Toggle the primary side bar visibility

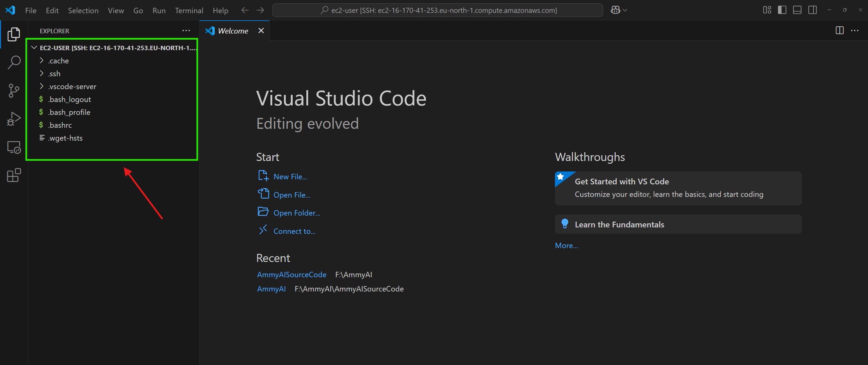point(782,10)
